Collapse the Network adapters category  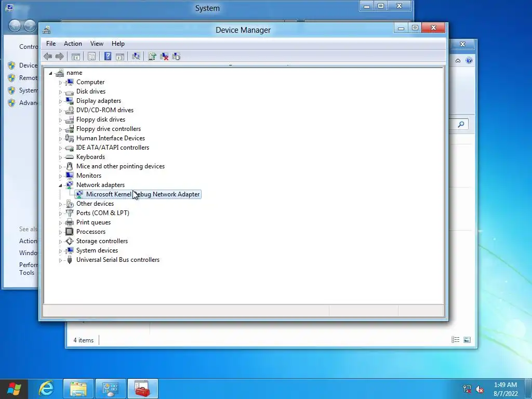pos(60,185)
